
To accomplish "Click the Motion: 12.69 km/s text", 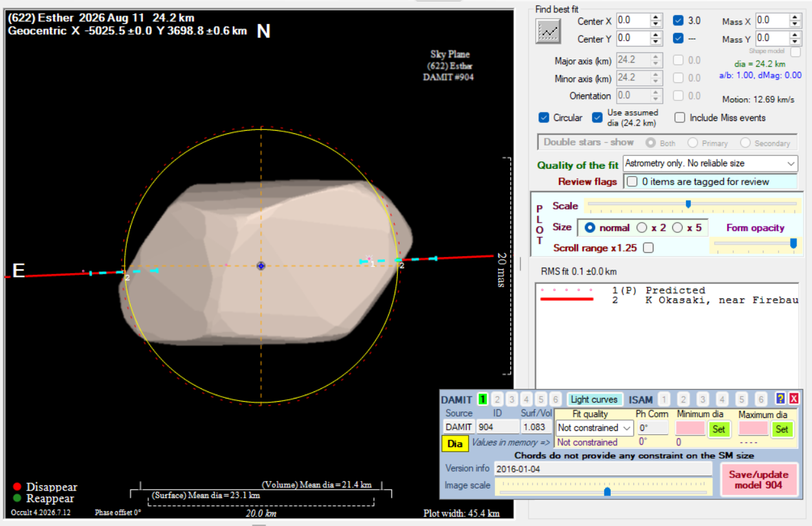I will pos(758,100).
